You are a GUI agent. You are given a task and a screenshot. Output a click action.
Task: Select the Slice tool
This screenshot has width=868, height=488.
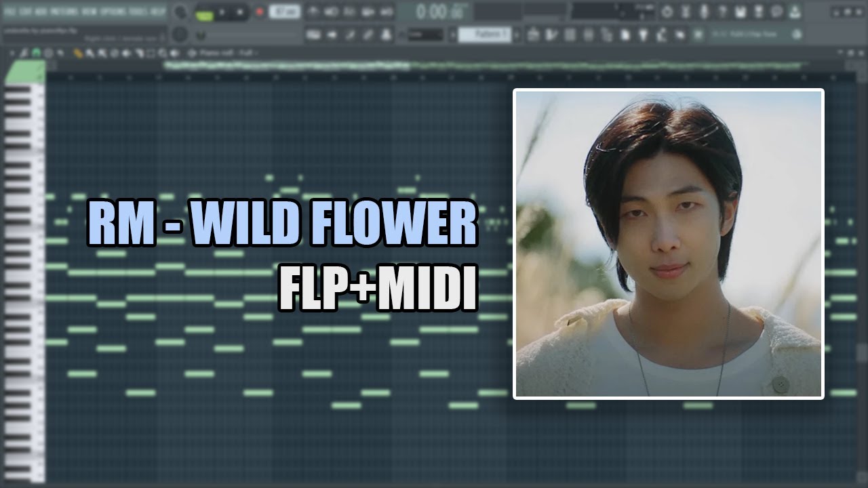138,53
